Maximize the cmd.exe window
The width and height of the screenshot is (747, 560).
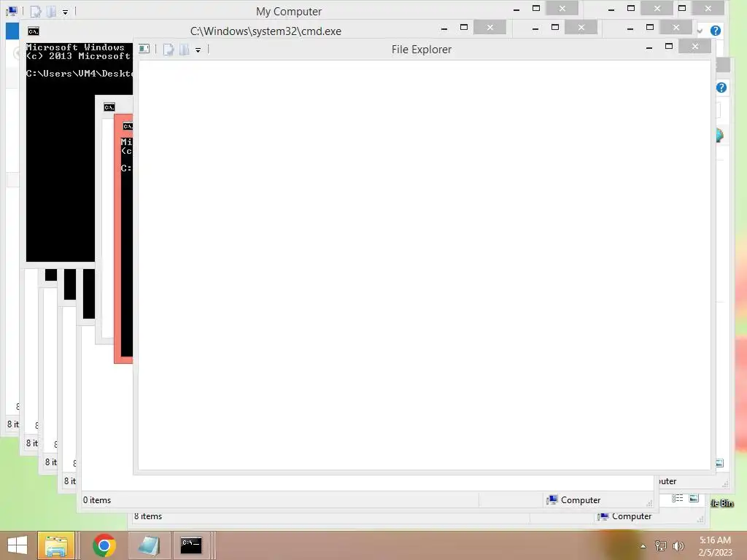pos(464,27)
